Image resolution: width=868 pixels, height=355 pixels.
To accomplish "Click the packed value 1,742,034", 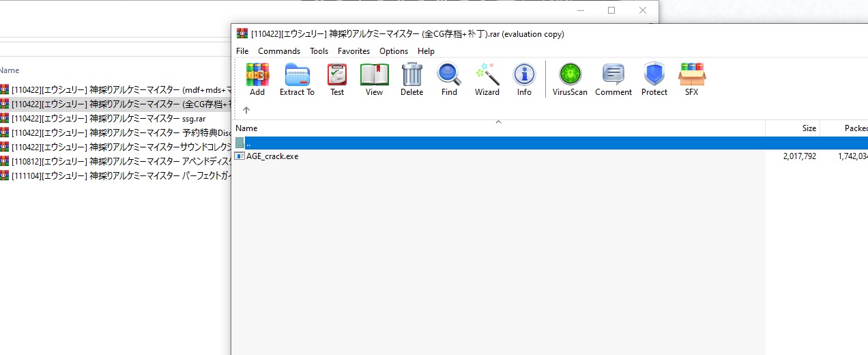I will [x=852, y=156].
